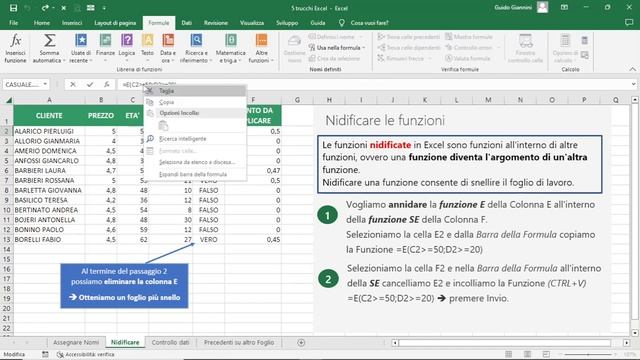Viewport: 640px width, 360px height.
Task: Switch to Precedenti su altro Foglio sheet
Action: coord(239,342)
